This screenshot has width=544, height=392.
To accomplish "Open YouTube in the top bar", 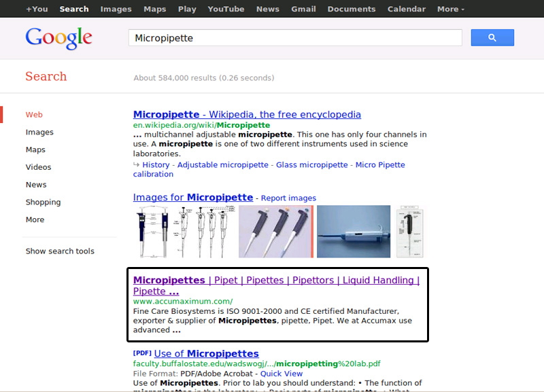I will tap(226, 9).
